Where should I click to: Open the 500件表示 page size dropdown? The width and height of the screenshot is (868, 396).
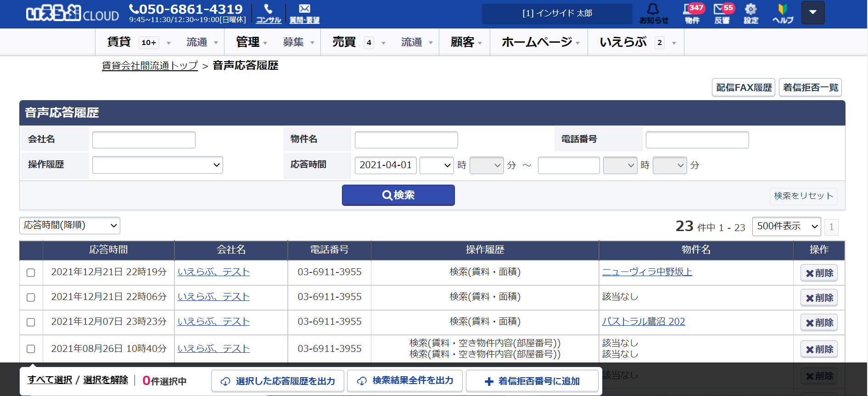tap(786, 226)
